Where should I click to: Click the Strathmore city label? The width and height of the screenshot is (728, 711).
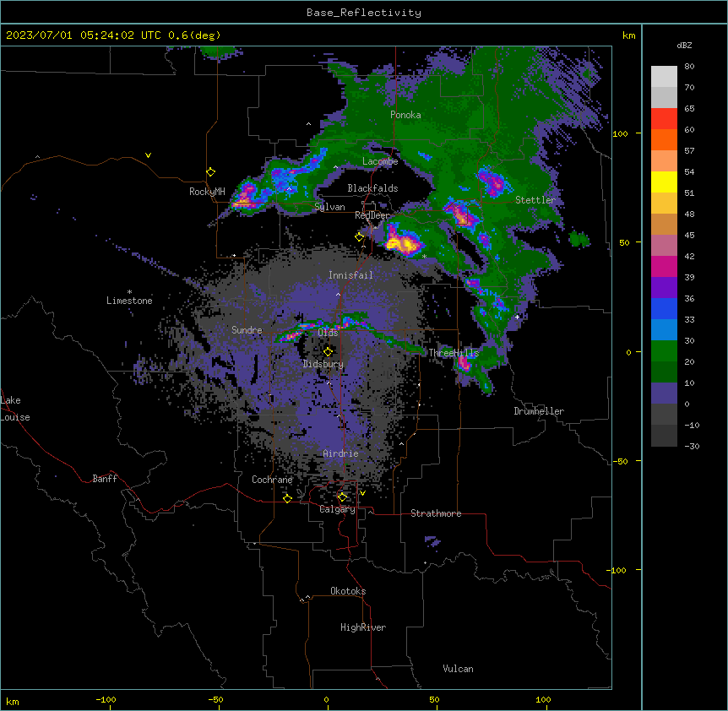pos(436,513)
